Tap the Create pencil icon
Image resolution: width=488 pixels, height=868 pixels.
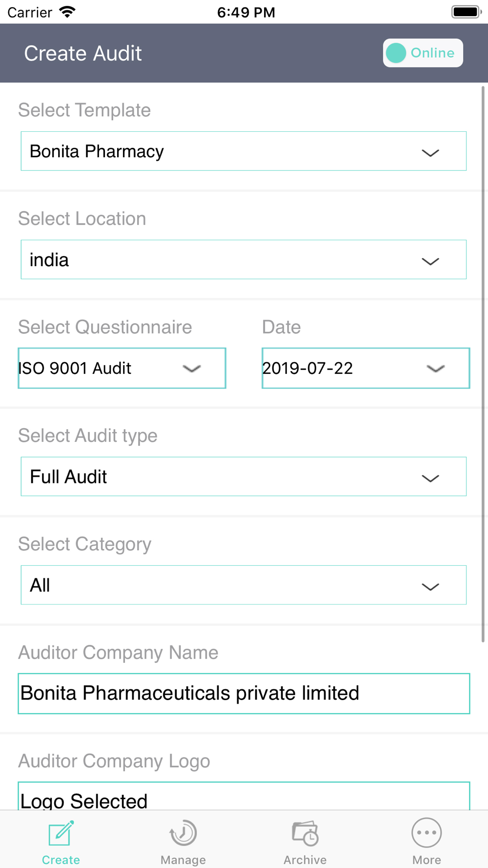[x=61, y=833]
